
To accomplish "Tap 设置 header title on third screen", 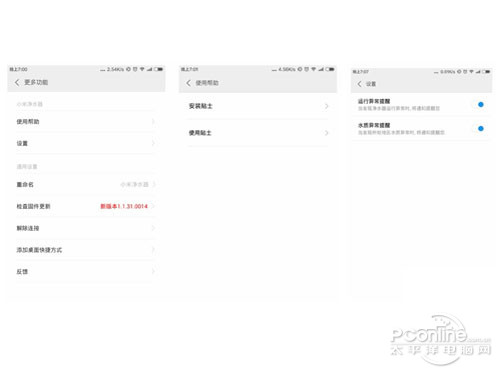I will coord(371,84).
